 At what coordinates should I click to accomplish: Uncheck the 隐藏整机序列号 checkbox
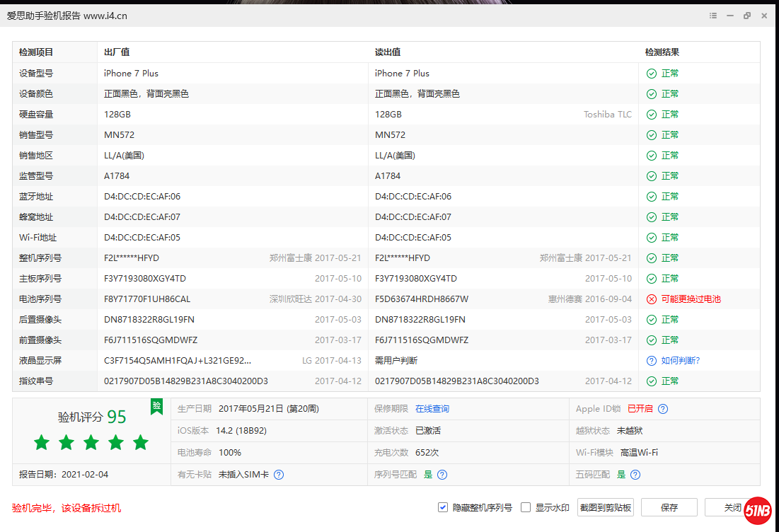(443, 507)
